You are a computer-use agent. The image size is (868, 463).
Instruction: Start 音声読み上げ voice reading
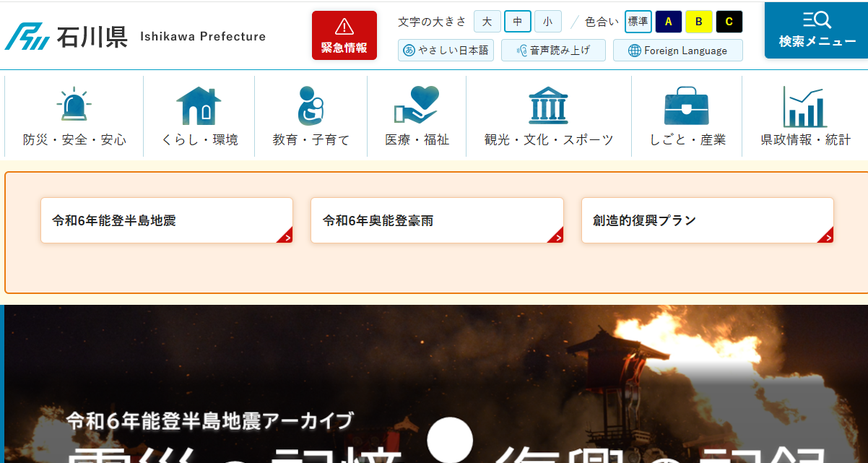pyautogui.click(x=553, y=51)
